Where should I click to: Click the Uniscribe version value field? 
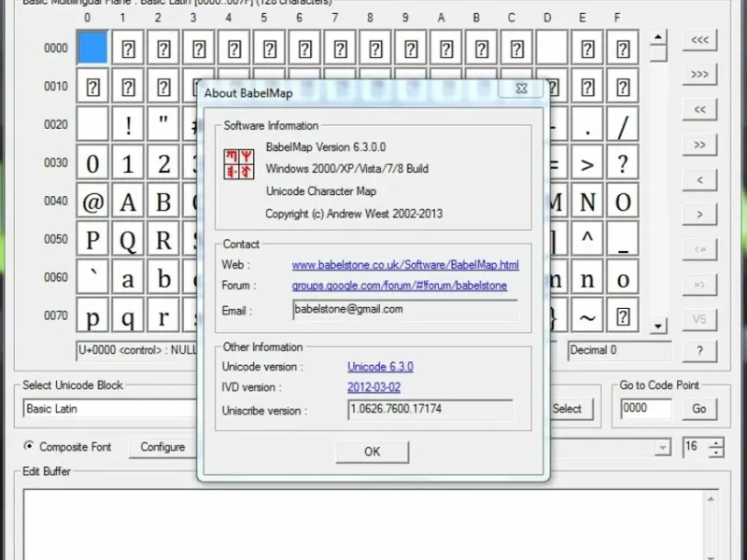click(x=430, y=410)
